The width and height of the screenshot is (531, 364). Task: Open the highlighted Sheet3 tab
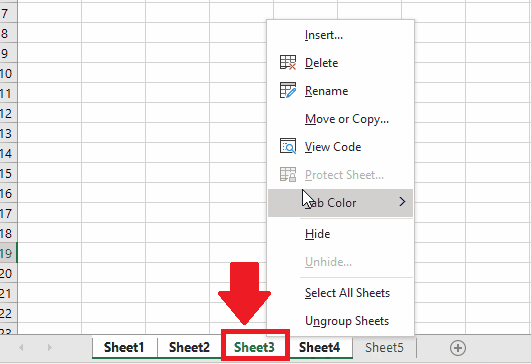click(x=254, y=347)
